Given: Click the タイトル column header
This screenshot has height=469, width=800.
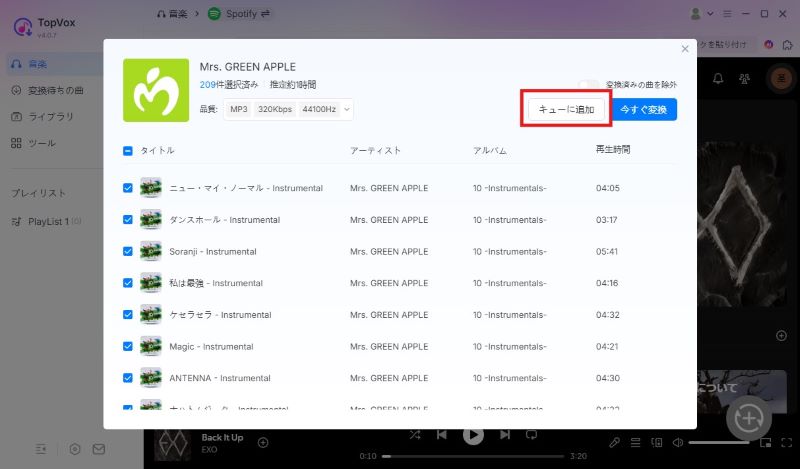Looking at the screenshot, I should 157,151.
